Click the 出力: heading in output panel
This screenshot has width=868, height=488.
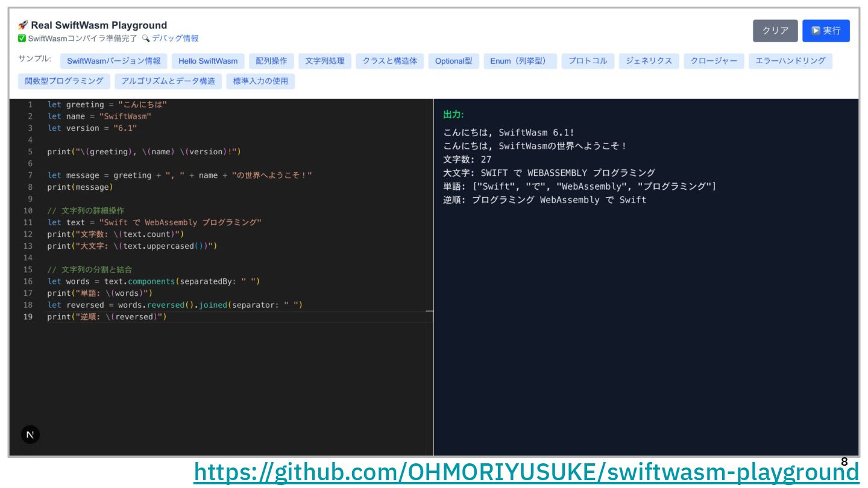(x=453, y=114)
